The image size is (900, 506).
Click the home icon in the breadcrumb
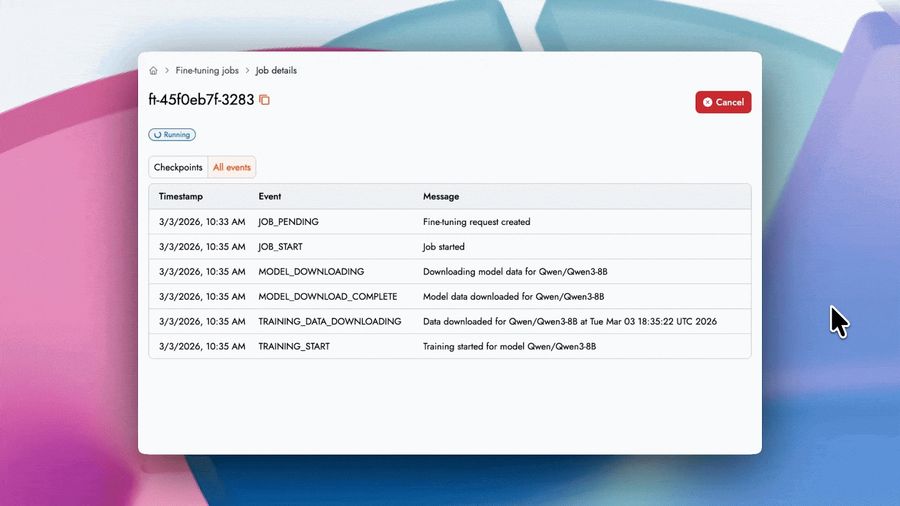[x=153, y=71]
